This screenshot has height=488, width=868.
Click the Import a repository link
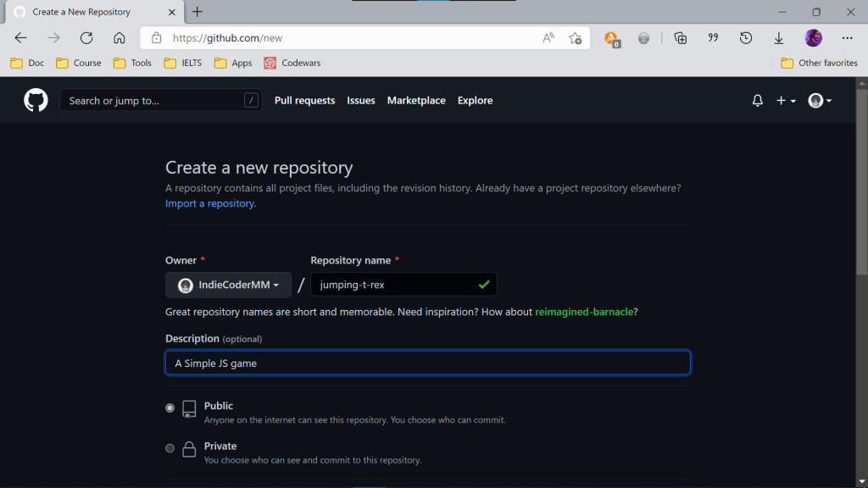tap(210, 203)
